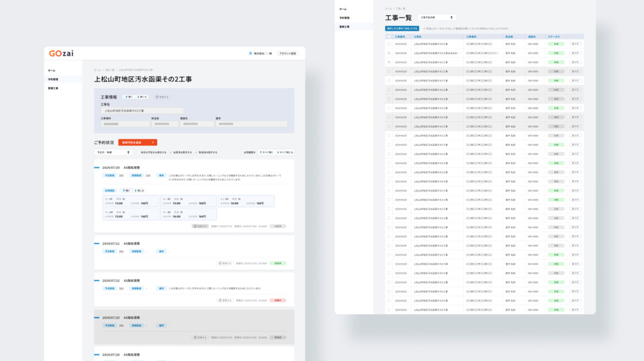Click the red status badge on 2024/07/22

pyautogui.click(x=278, y=300)
